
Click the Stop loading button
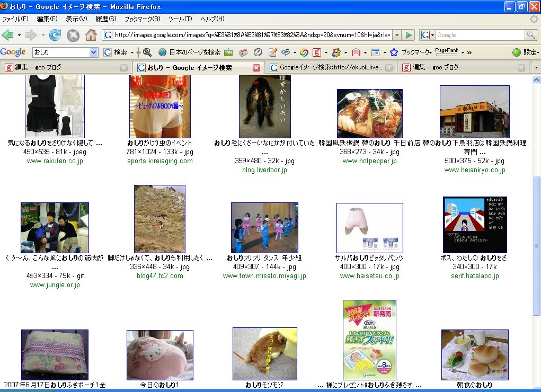pos(73,35)
